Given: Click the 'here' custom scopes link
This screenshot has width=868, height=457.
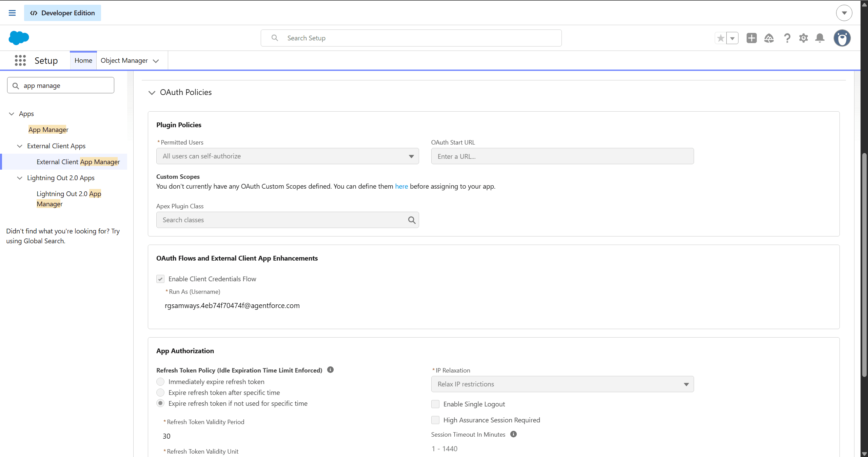Looking at the screenshot, I should 401,186.
